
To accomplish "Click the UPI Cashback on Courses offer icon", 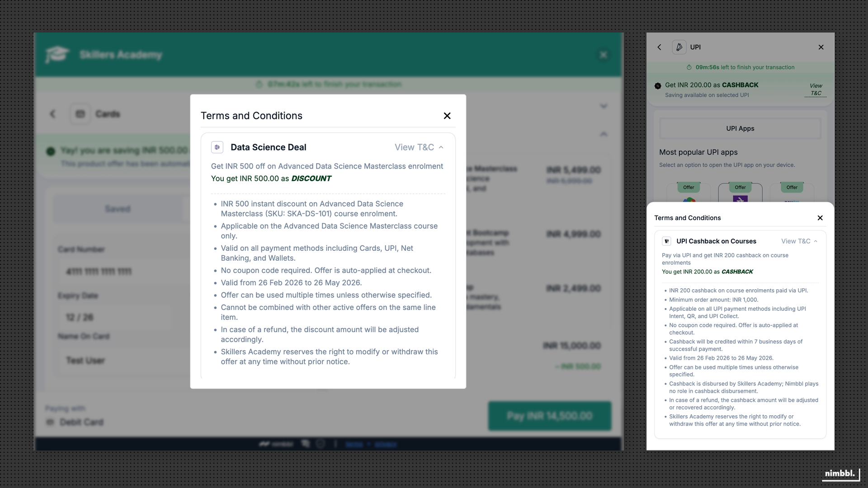I will point(666,241).
